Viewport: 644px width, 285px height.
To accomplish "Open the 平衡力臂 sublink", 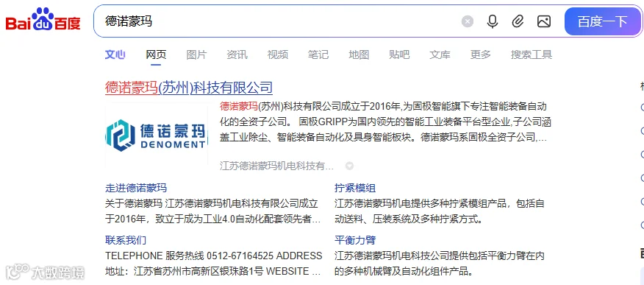I will [x=355, y=240].
